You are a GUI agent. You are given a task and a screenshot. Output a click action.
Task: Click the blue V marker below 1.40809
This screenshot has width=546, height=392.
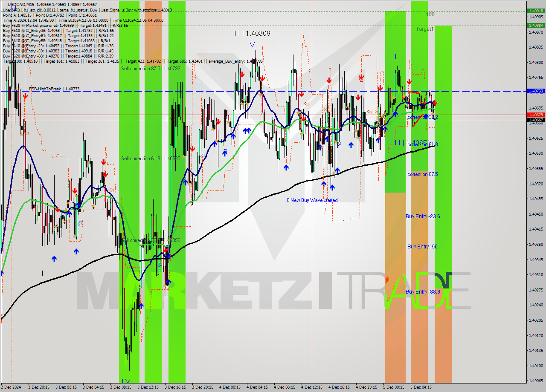point(252,44)
